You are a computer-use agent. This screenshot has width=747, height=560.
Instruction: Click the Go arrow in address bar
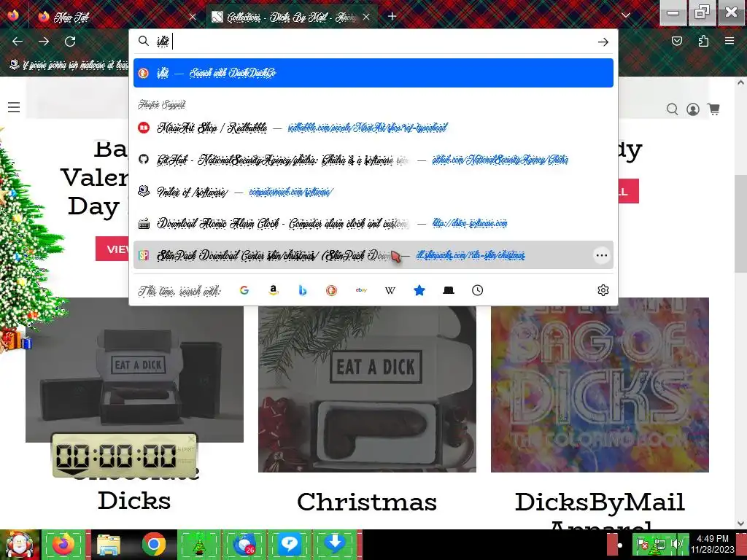pyautogui.click(x=603, y=42)
